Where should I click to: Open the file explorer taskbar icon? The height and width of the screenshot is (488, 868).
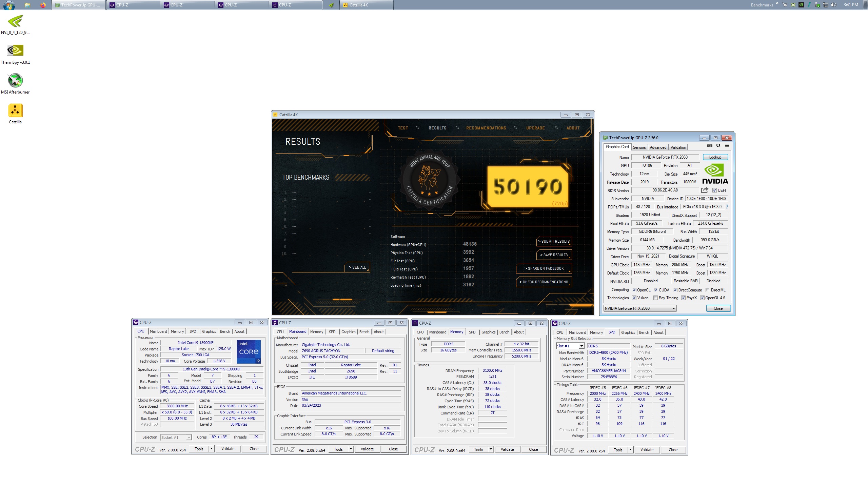(27, 5)
